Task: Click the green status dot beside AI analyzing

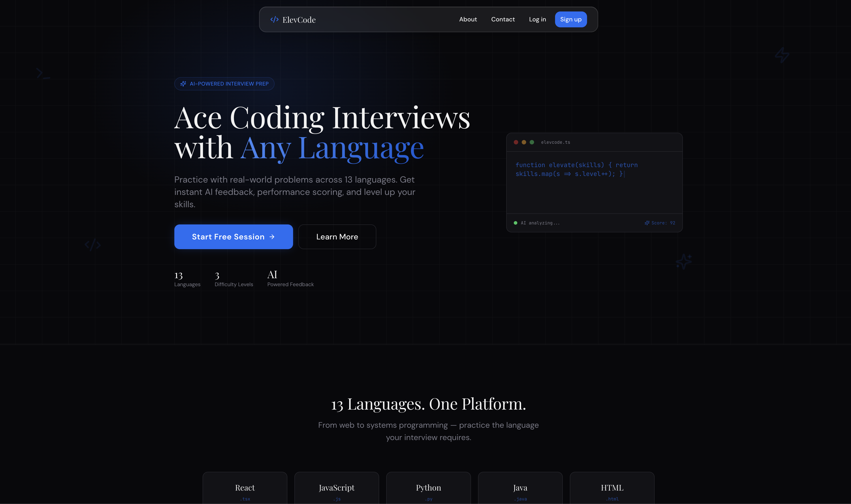Action: pos(515,223)
